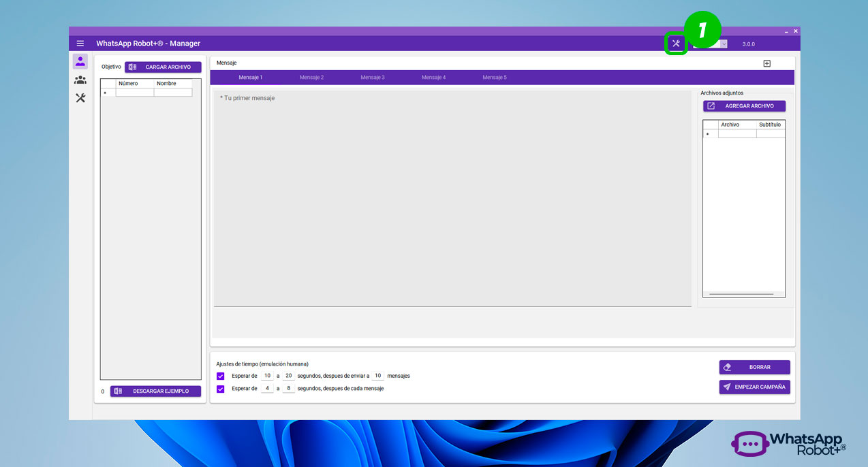Open the wrench-and-screwdriver settings icon in the top bar

click(676, 44)
